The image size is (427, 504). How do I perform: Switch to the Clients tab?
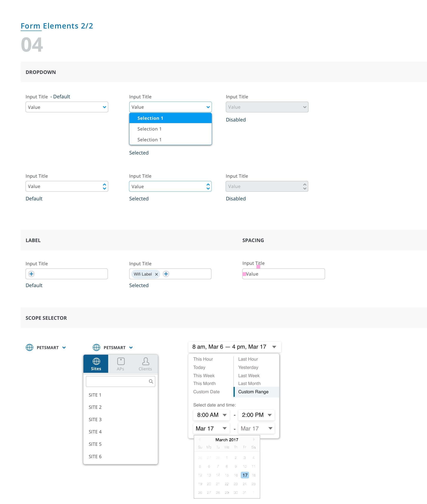tap(145, 364)
